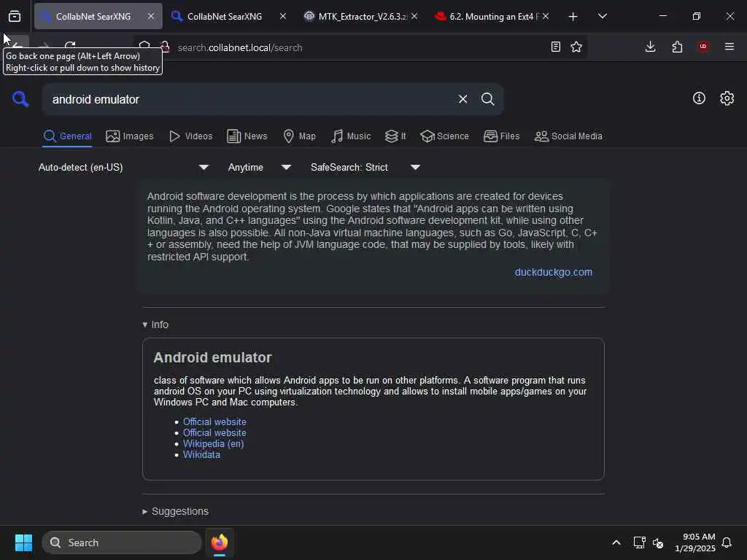
Task: Open the second Official website link
Action: point(214,432)
